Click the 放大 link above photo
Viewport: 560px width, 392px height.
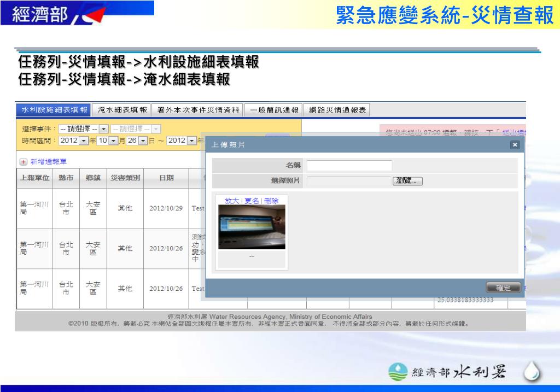click(x=231, y=201)
